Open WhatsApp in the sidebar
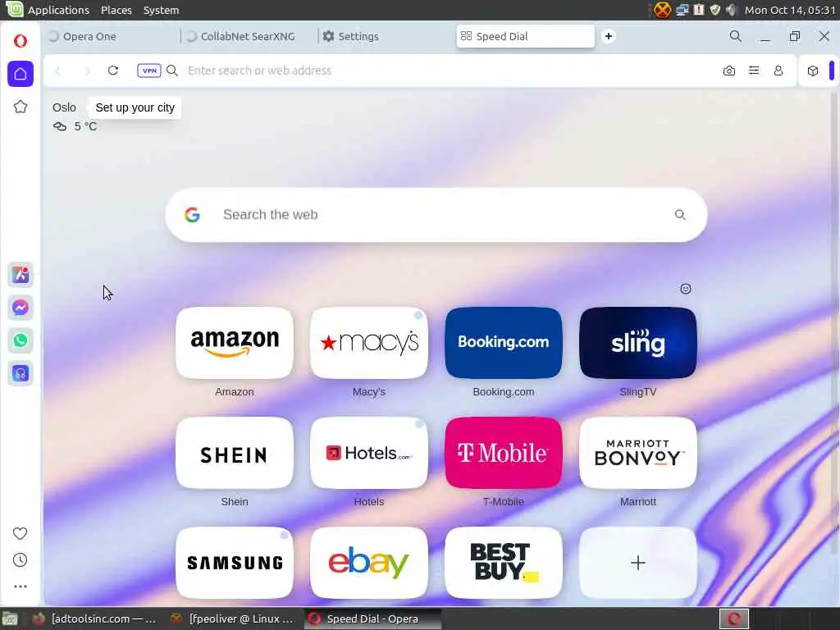 click(21, 340)
